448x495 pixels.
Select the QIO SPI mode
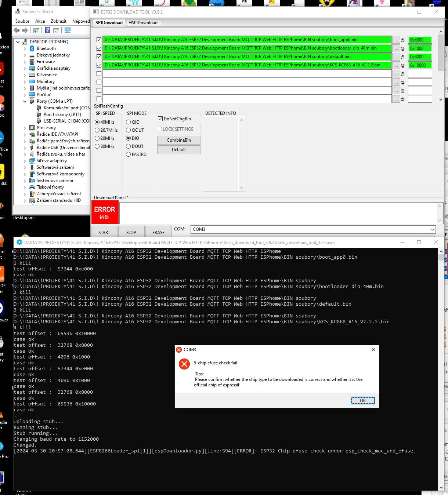(x=129, y=122)
